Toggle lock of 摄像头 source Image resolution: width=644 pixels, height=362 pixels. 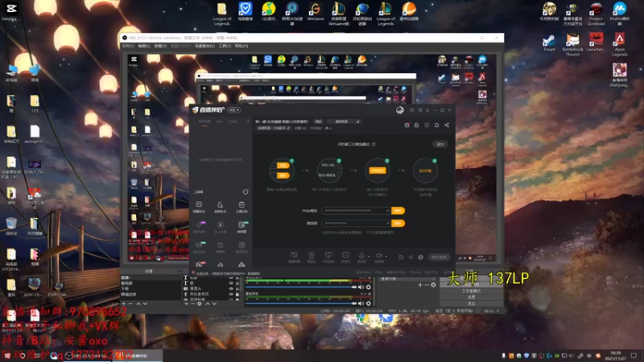(x=237, y=289)
